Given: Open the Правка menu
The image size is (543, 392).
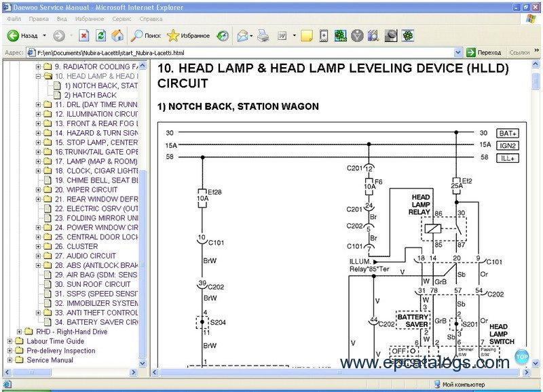Looking at the screenshot, I should [x=39, y=19].
